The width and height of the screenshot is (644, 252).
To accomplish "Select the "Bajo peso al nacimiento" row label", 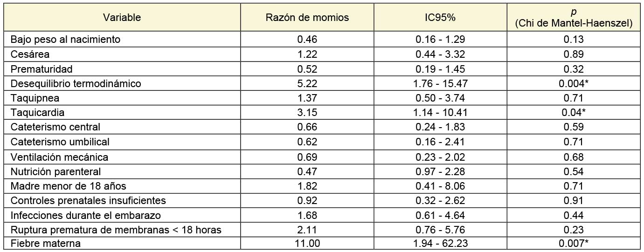I will point(65,39).
